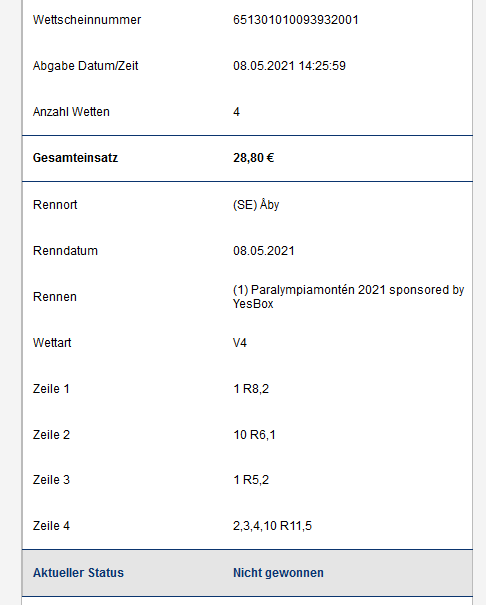486x605 pixels.
Task: Click the Zeile 4 row label
Action: coord(51,526)
